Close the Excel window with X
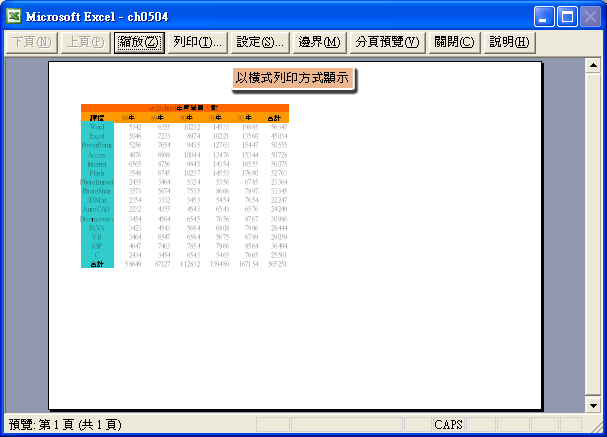The image size is (607, 437). pyautogui.click(x=590, y=16)
